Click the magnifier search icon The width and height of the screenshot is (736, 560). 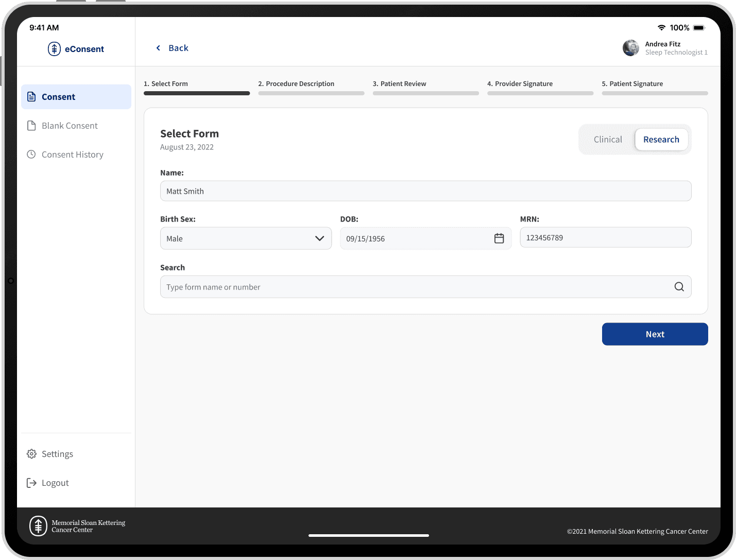679,287
